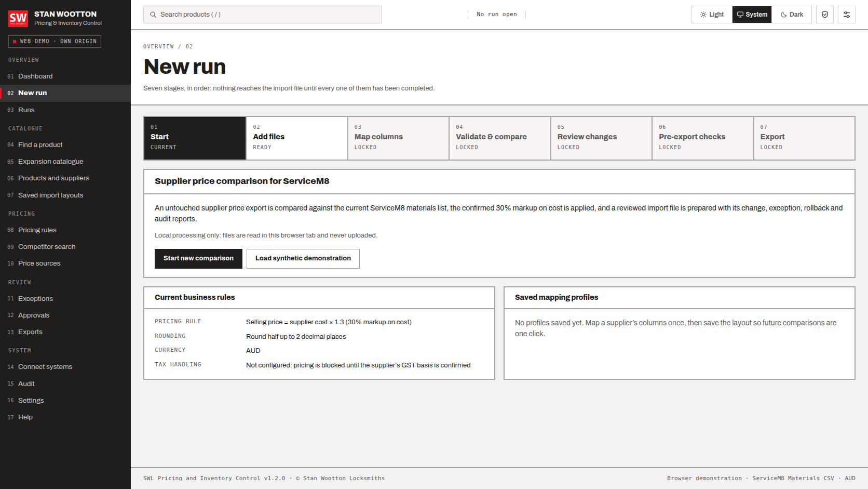Open Settings in the sidebar

point(65,401)
